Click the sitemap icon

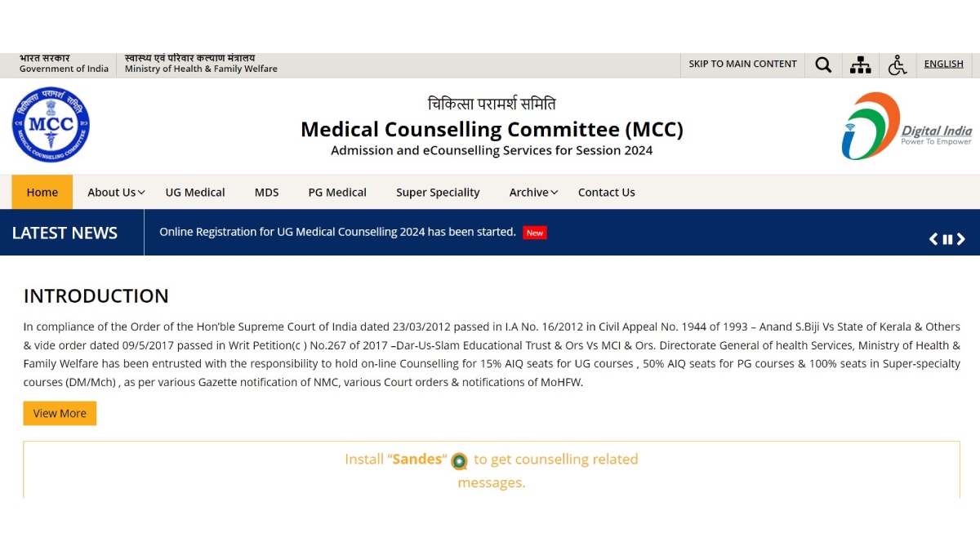(x=861, y=64)
